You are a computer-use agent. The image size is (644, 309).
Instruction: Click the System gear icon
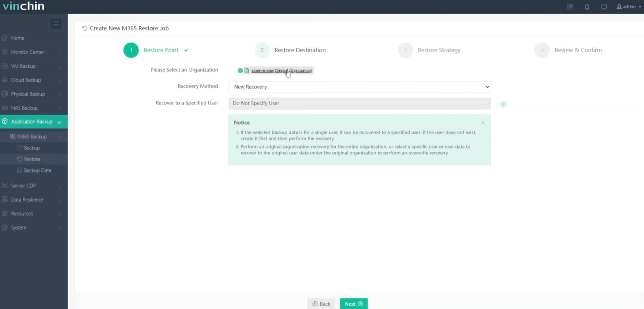(5, 227)
